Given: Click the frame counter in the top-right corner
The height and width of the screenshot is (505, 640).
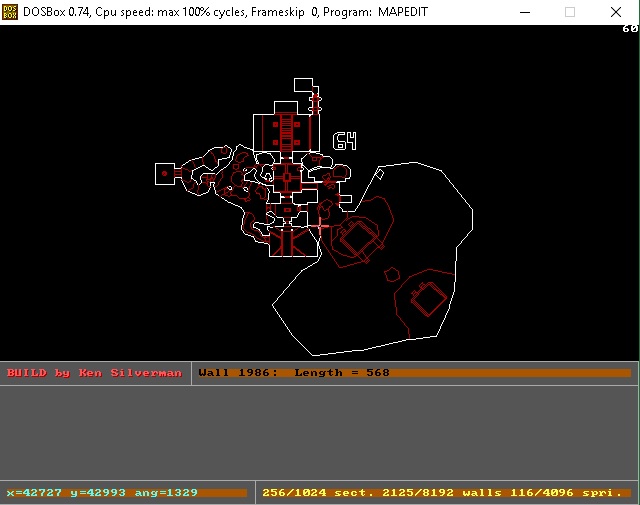Looking at the screenshot, I should point(629,28).
